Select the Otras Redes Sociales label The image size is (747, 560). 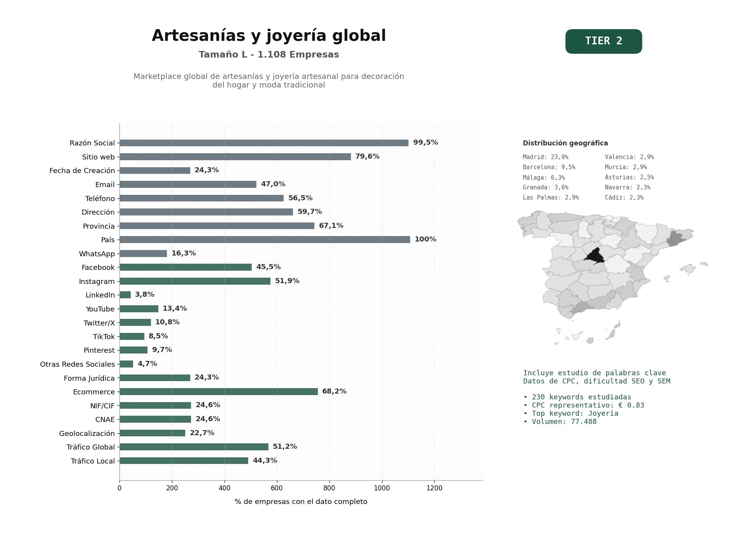[x=77, y=364]
